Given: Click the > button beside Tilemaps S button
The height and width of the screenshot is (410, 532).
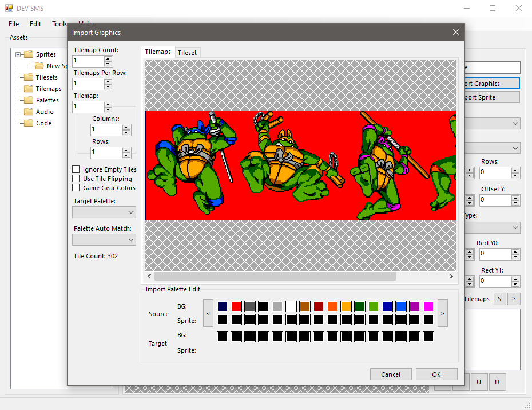Looking at the screenshot, I should tap(514, 299).
